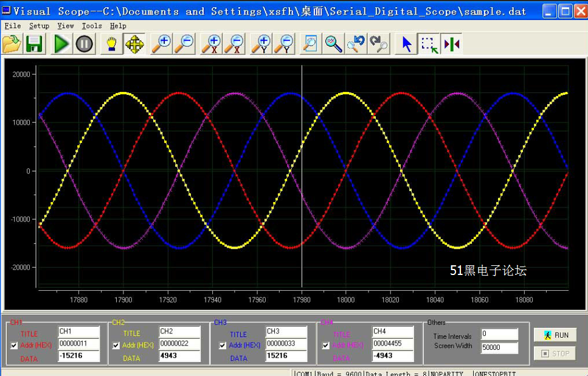Zoom out on the Y axis

pos(284,44)
